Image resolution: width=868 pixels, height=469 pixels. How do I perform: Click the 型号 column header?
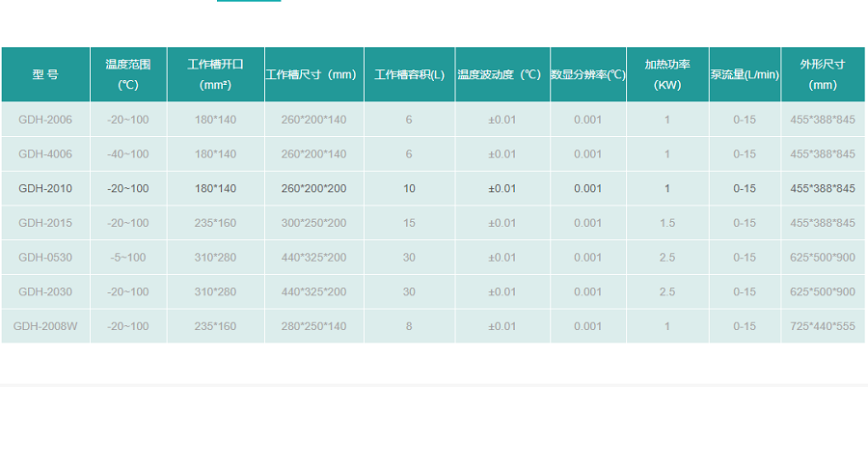[x=45, y=74]
